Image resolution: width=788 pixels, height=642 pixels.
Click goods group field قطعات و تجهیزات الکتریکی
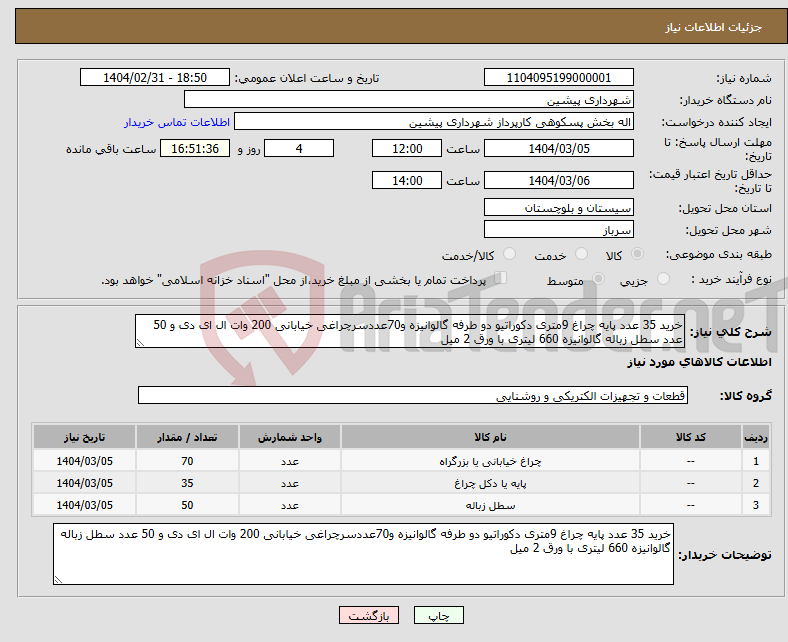point(413,395)
